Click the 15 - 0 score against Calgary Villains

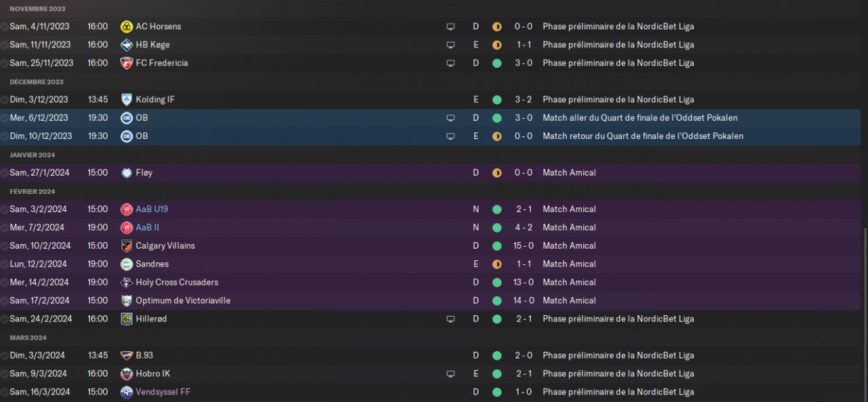523,246
